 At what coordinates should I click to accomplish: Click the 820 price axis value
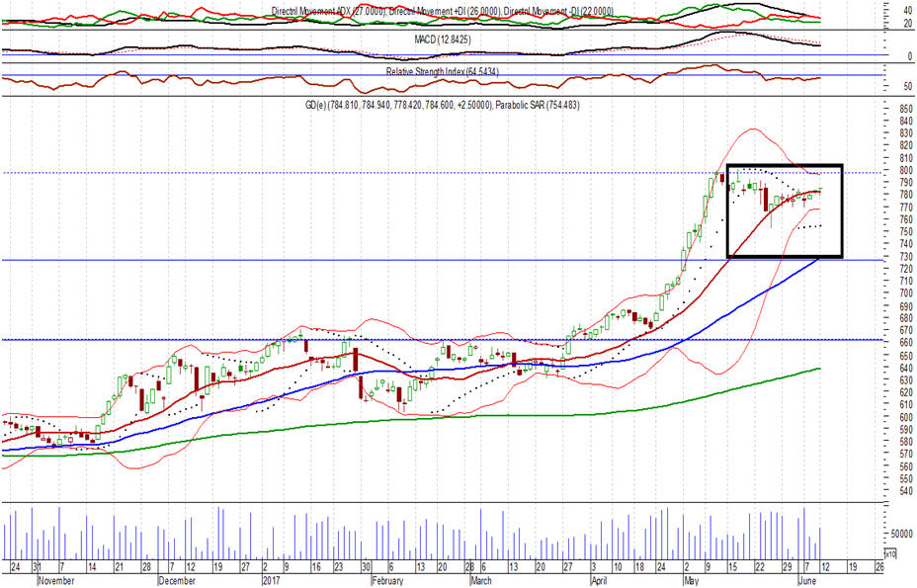pyautogui.click(x=906, y=145)
